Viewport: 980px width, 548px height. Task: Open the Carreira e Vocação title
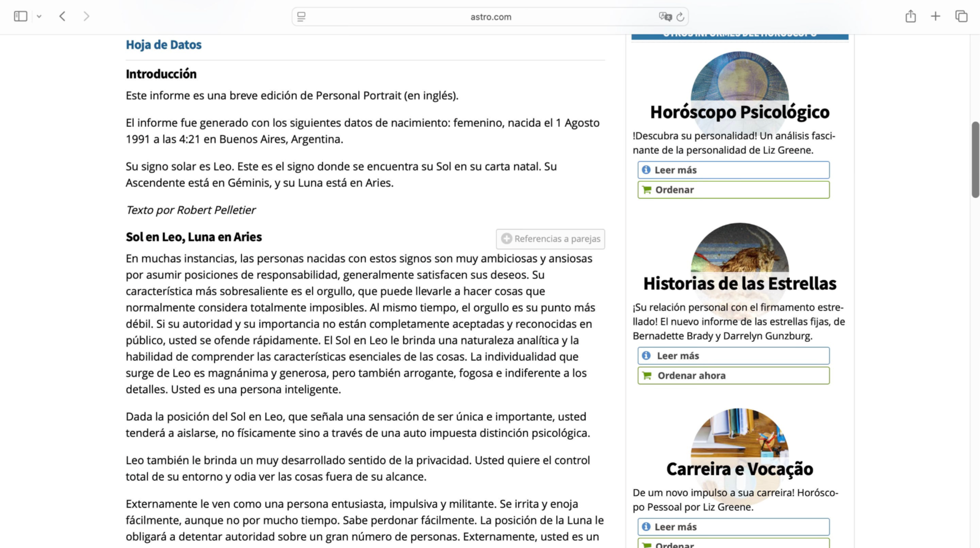(739, 469)
